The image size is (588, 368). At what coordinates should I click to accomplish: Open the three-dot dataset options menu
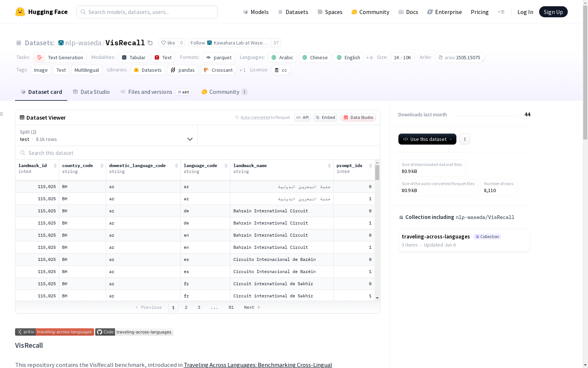point(465,139)
